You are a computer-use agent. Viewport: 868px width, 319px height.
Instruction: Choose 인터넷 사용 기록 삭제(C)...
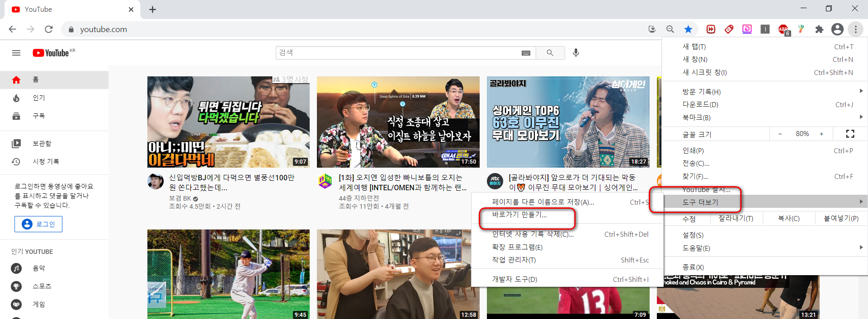tap(567, 234)
